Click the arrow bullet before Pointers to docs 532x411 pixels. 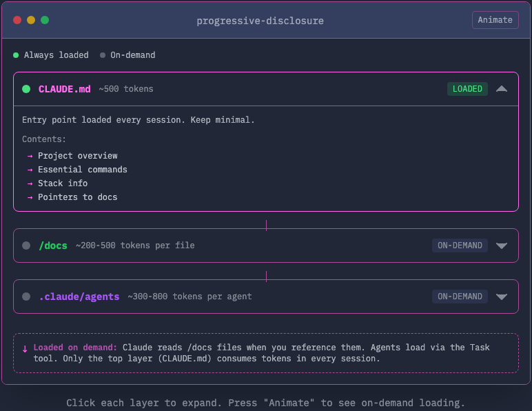(30, 197)
